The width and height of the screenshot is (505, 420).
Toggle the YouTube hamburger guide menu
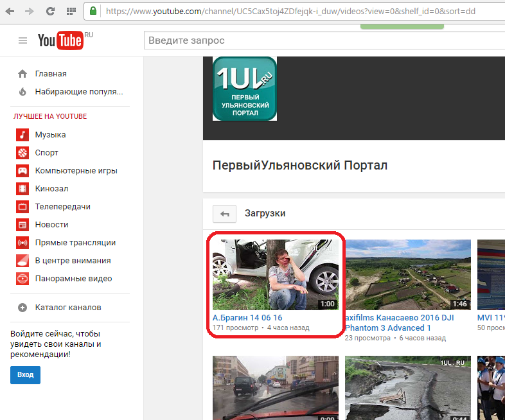pos(22,40)
